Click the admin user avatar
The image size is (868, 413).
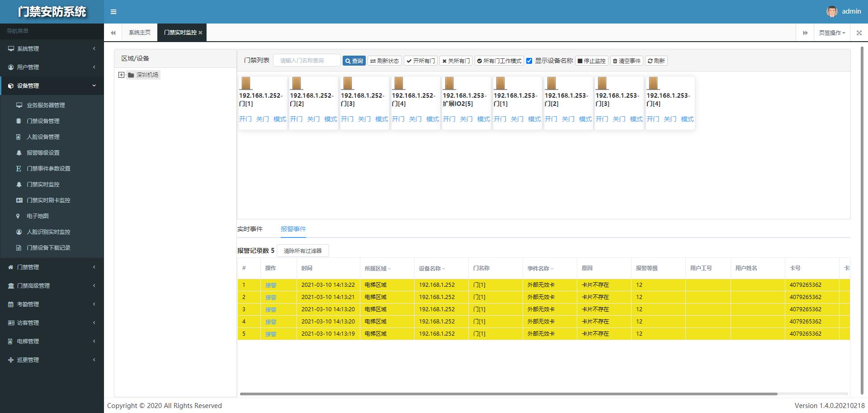click(x=832, y=12)
